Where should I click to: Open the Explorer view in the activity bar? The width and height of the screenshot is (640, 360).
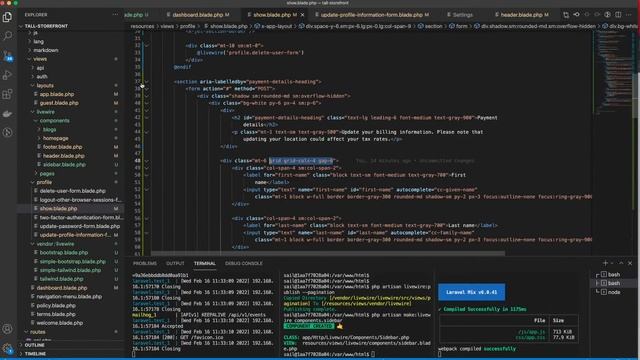click(x=7, y=17)
